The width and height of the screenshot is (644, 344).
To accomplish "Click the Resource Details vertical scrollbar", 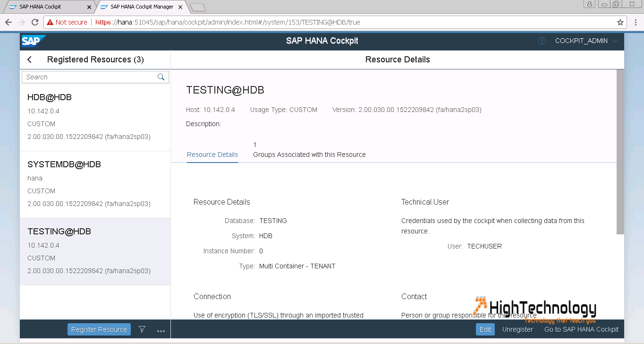I will (x=620, y=151).
